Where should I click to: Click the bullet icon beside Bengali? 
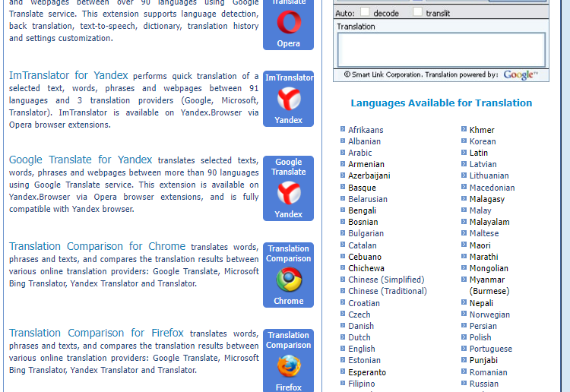point(343,210)
